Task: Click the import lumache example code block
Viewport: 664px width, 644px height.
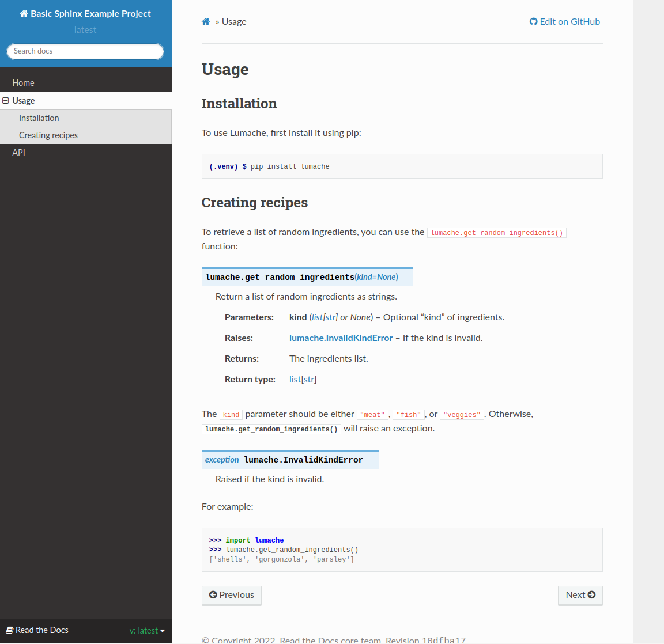Action: [x=402, y=550]
